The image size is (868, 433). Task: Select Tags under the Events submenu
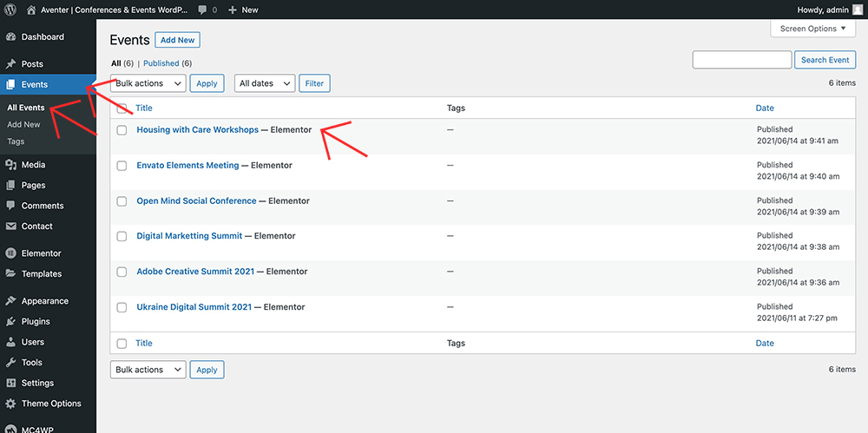coord(16,141)
